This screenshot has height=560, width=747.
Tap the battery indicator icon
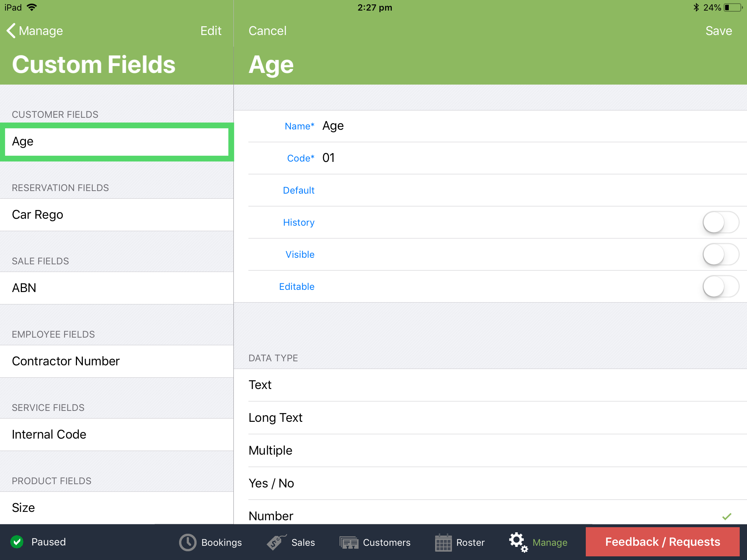734,7
